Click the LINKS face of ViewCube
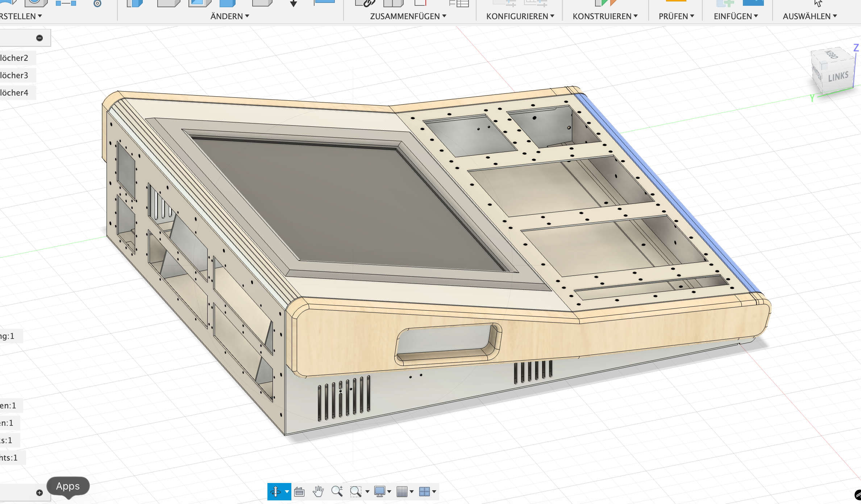Viewport: 861px width, 504px height. [x=838, y=76]
